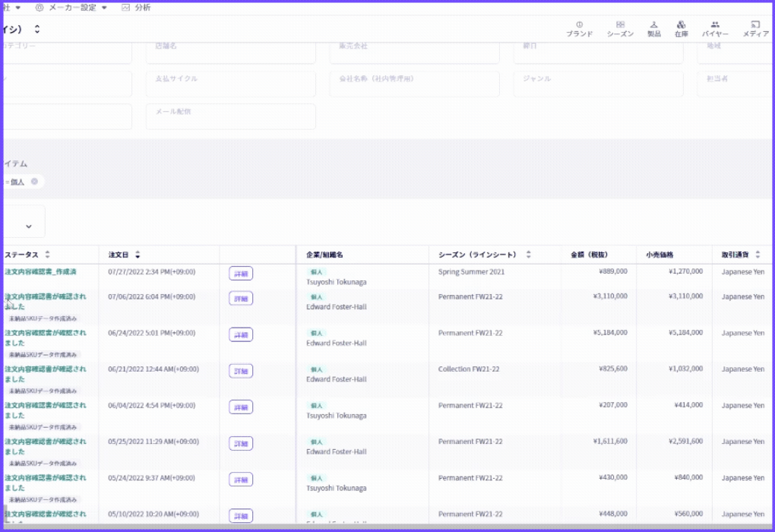
Task: Sort by シーズン（ラインシート） column
Action: click(x=528, y=254)
